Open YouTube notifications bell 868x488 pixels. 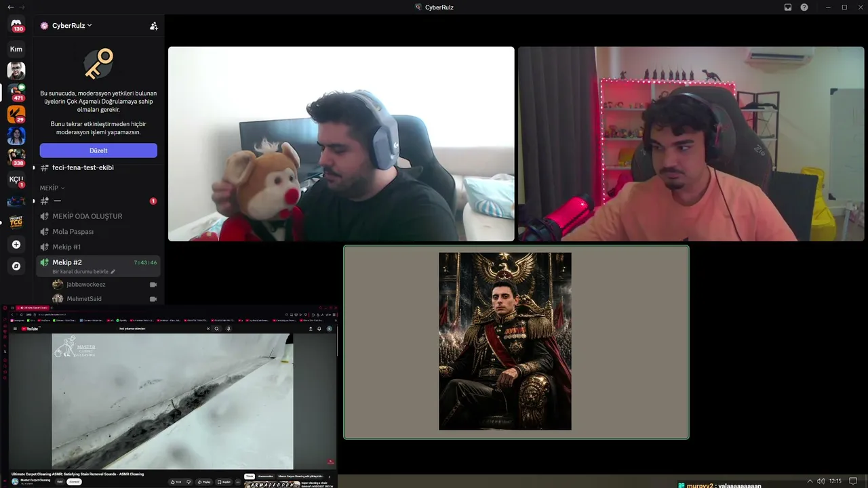(x=319, y=329)
